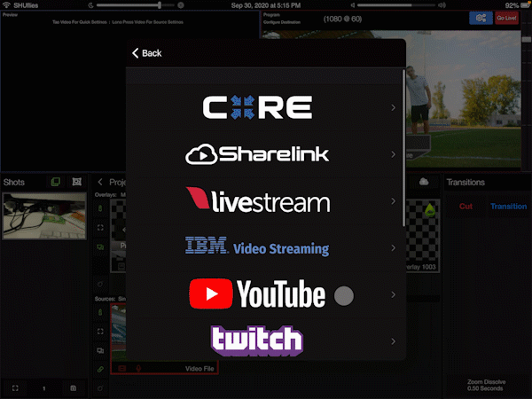Click the YouTube logo

pyautogui.click(x=257, y=294)
